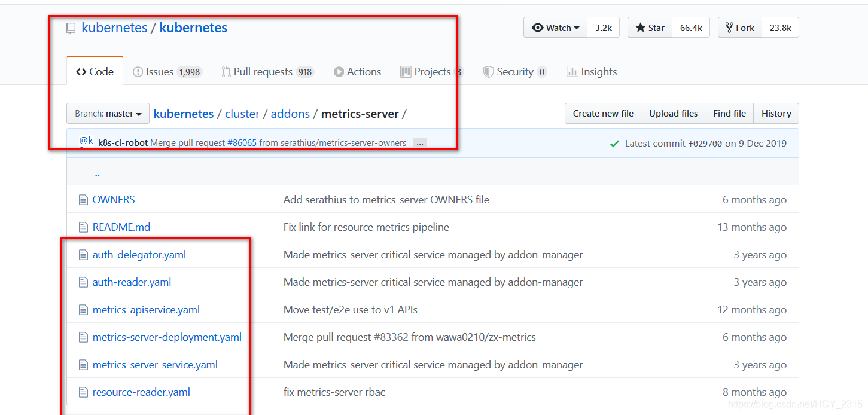Click the file icon beside auth-reader.yaml
Screen dimensions: 868x415
(83, 282)
